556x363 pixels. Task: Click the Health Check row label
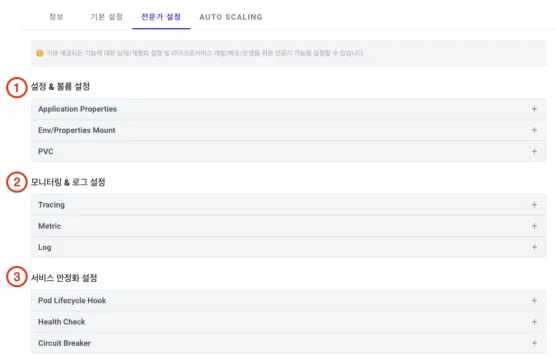tap(62, 322)
